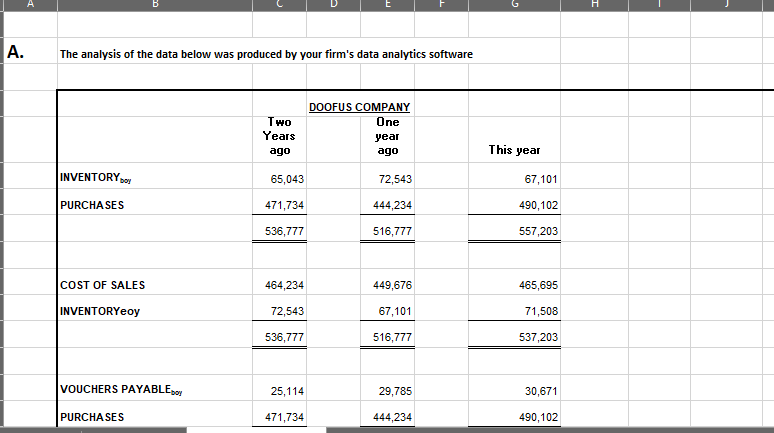Select 67,101 in the INVENTORYboy row
This screenshot has height=433, width=774.
541,179
